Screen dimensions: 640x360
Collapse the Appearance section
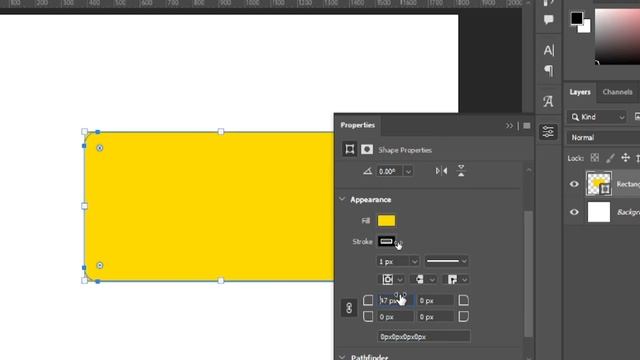pos(342,199)
